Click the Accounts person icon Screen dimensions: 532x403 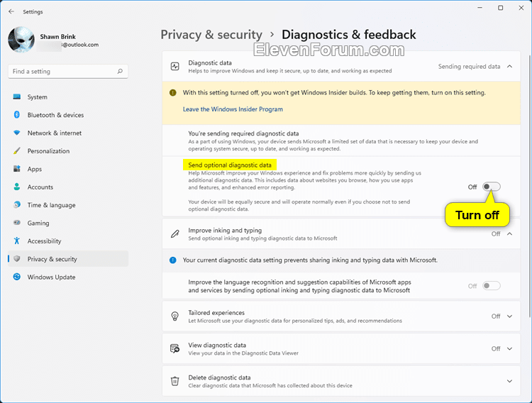coord(16,187)
